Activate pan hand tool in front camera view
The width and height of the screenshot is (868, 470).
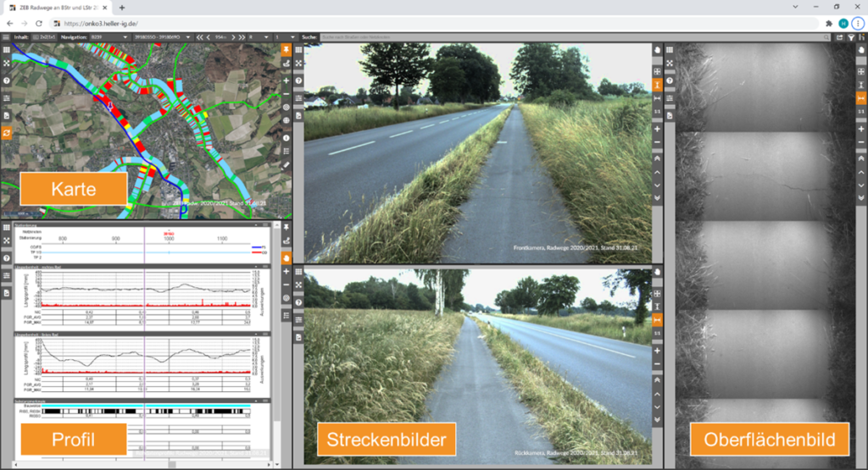(657, 49)
